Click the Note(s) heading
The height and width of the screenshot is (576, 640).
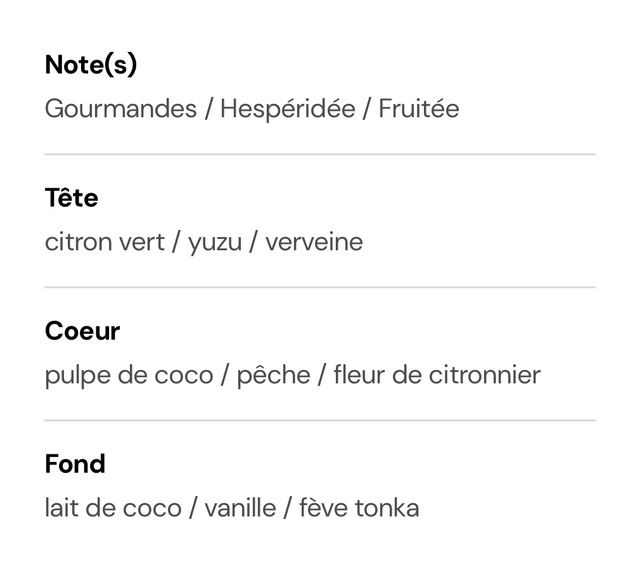pyautogui.click(x=91, y=65)
